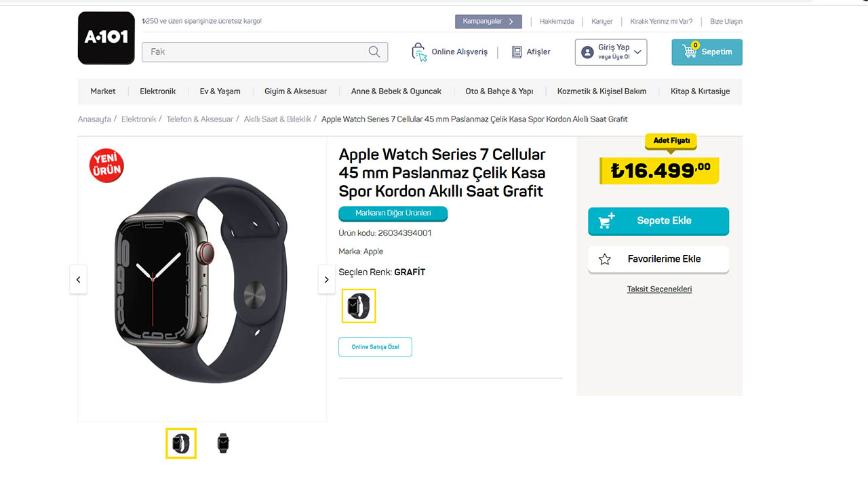Click the Giriş Yap user avatar icon
Screen dimensions: 868x488
point(587,52)
